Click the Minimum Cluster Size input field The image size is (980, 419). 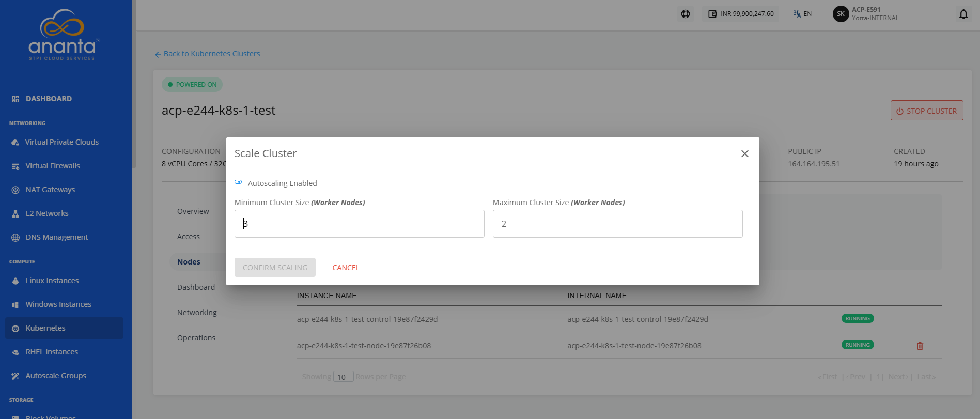360,224
